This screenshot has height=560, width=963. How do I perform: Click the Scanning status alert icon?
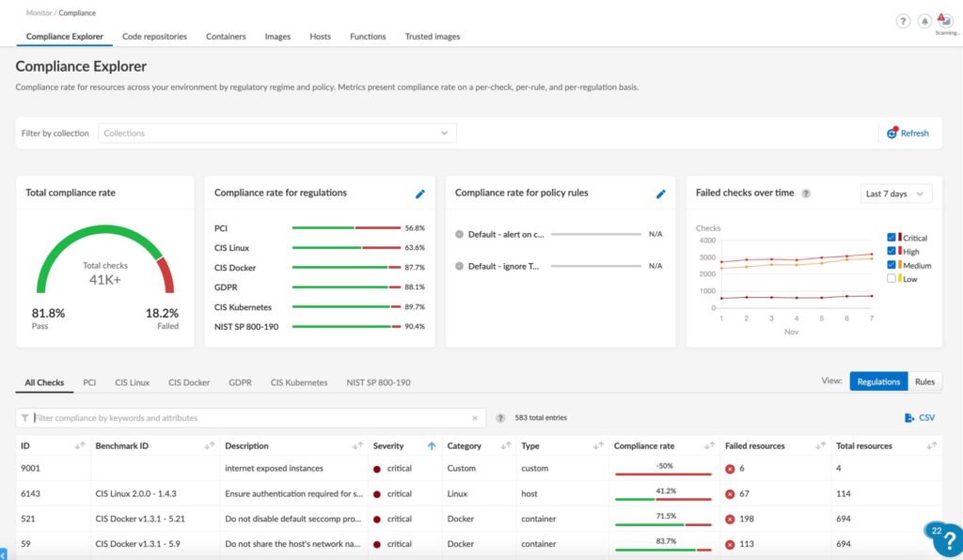pyautogui.click(x=946, y=21)
